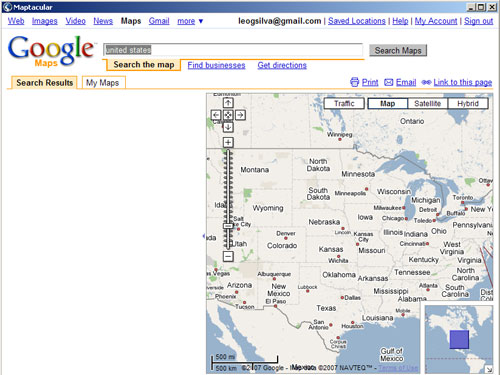The height and width of the screenshot is (375, 500).
Task: Click the leogsilva@gmail.com account text
Action: [280, 21]
